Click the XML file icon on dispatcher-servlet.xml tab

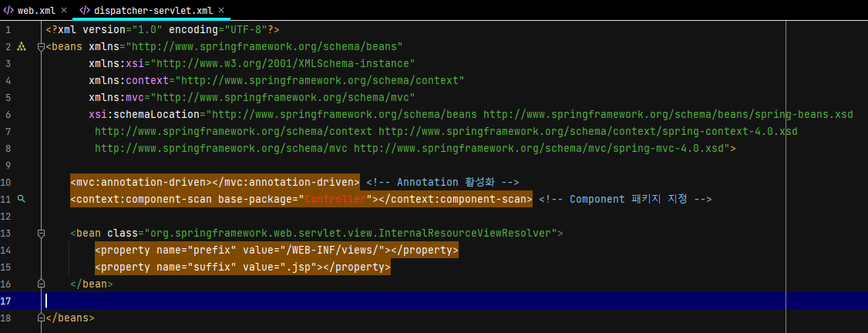click(x=85, y=10)
